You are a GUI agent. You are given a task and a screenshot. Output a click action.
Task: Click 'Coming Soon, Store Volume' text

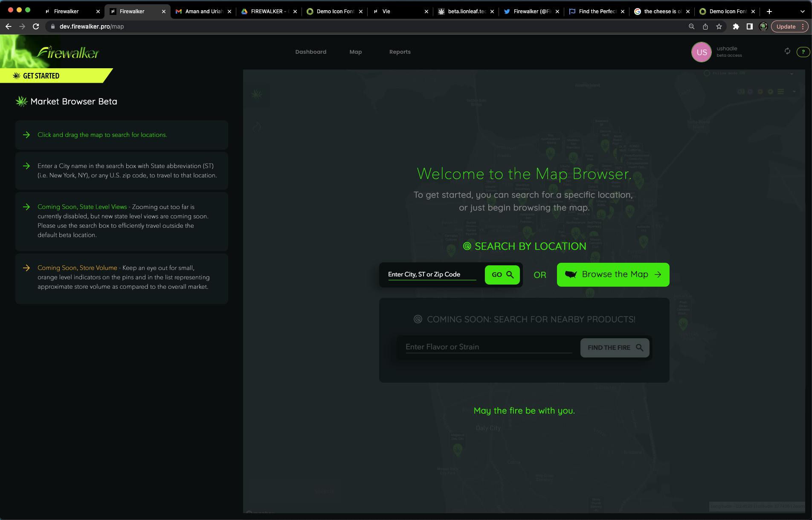[x=77, y=268]
